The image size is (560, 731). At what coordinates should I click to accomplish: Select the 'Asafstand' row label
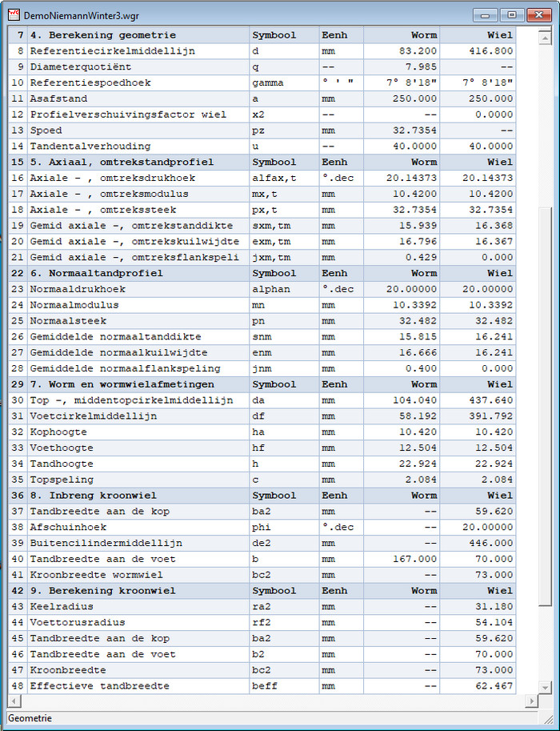click(58, 98)
